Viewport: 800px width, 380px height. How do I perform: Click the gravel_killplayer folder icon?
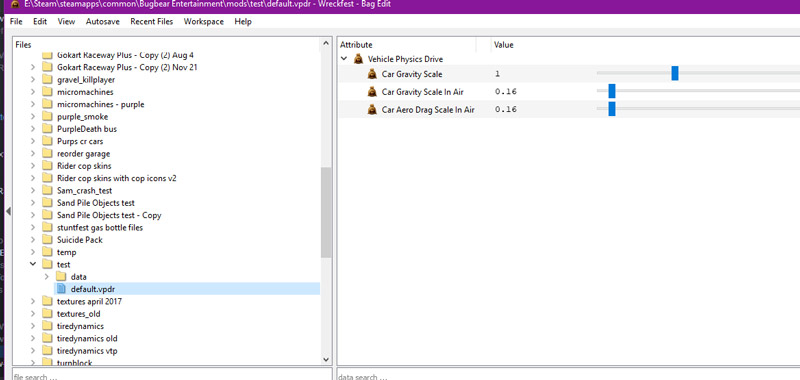tap(47, 80)
